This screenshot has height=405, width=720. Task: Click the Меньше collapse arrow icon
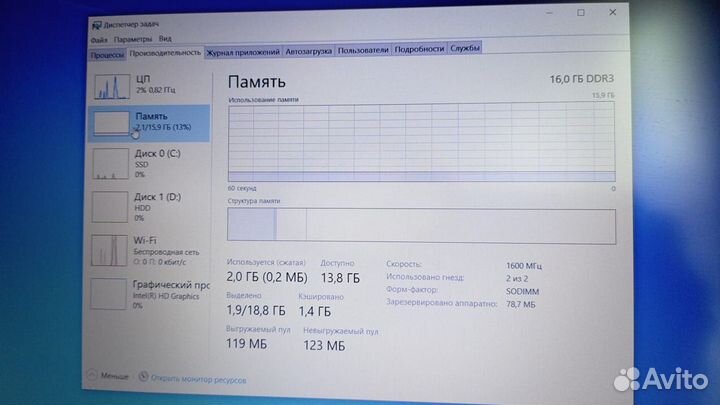(92, 375)
